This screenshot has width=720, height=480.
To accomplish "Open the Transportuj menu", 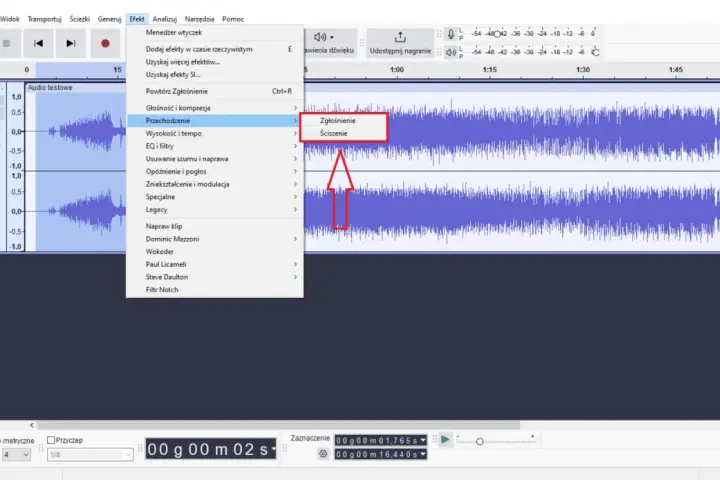I will 45,19.
